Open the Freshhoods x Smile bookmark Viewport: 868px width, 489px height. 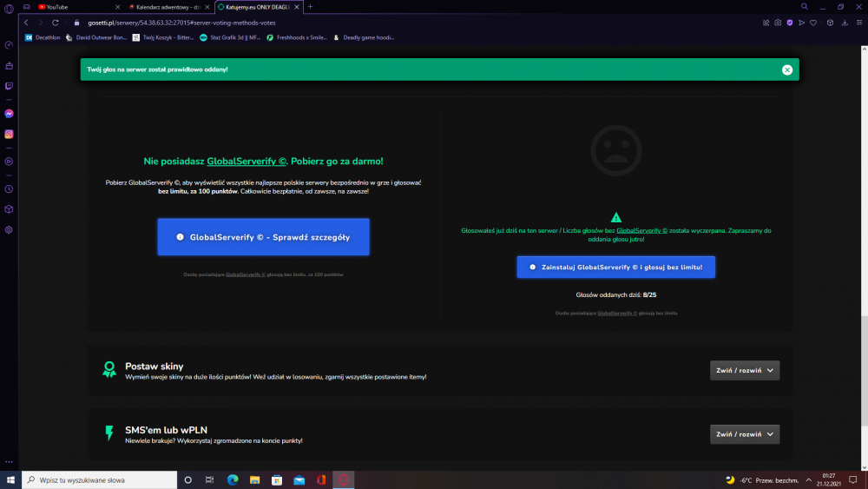click(297, 37)
